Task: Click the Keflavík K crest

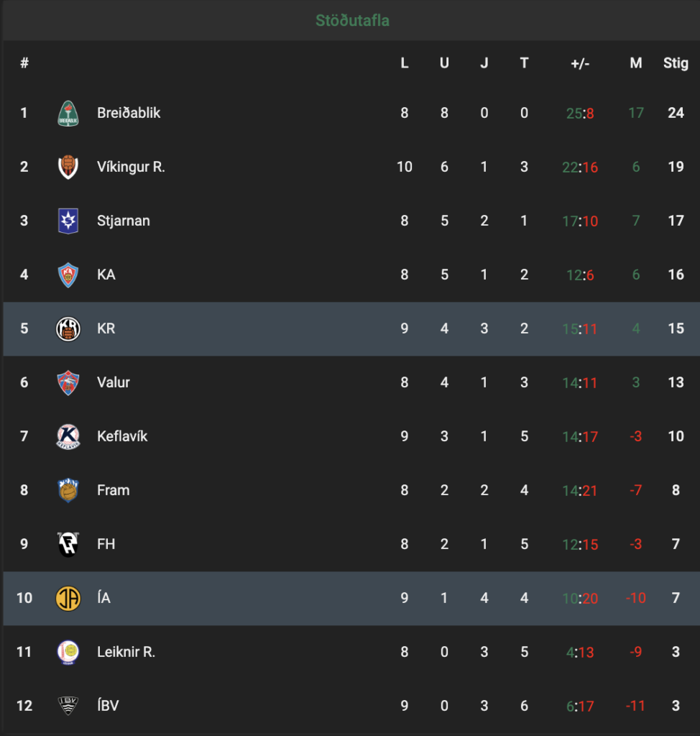Action: (x=68, y=437)
